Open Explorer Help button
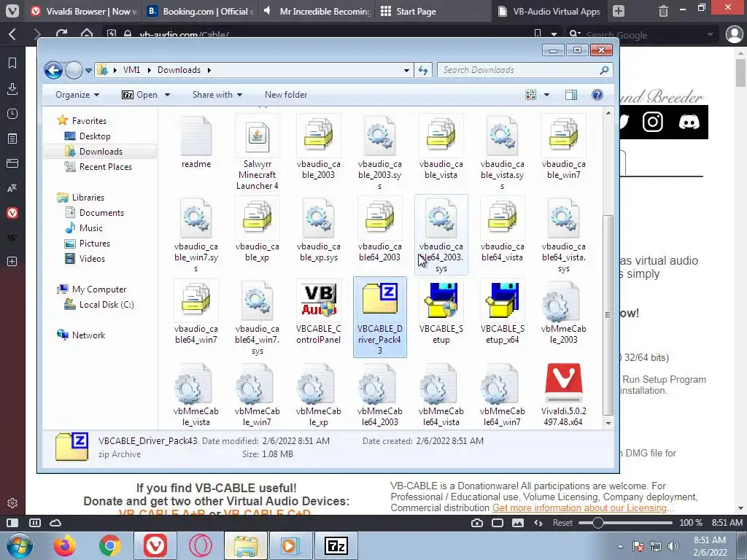The image size is (747, 560). pos(597,95)
